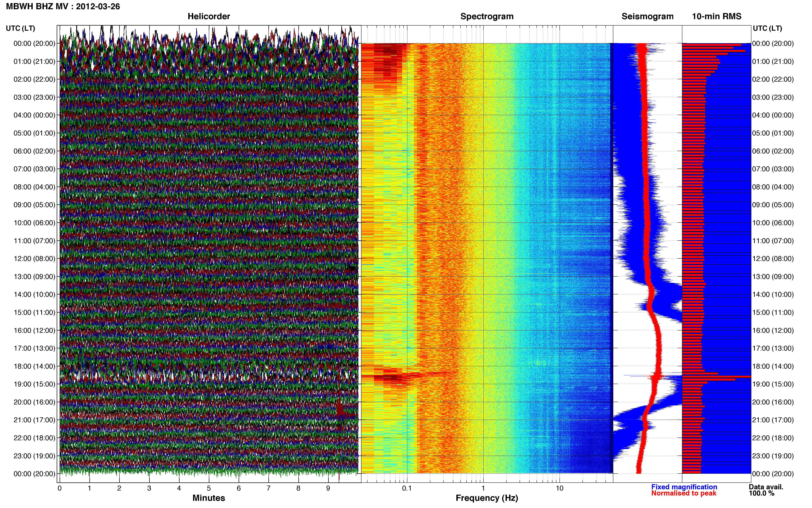Image resolution: width=812 pixels, height=508 pixels.
Task: Click '17:00 (13:00)' right of the RMS panel
Action: (773, 348)
